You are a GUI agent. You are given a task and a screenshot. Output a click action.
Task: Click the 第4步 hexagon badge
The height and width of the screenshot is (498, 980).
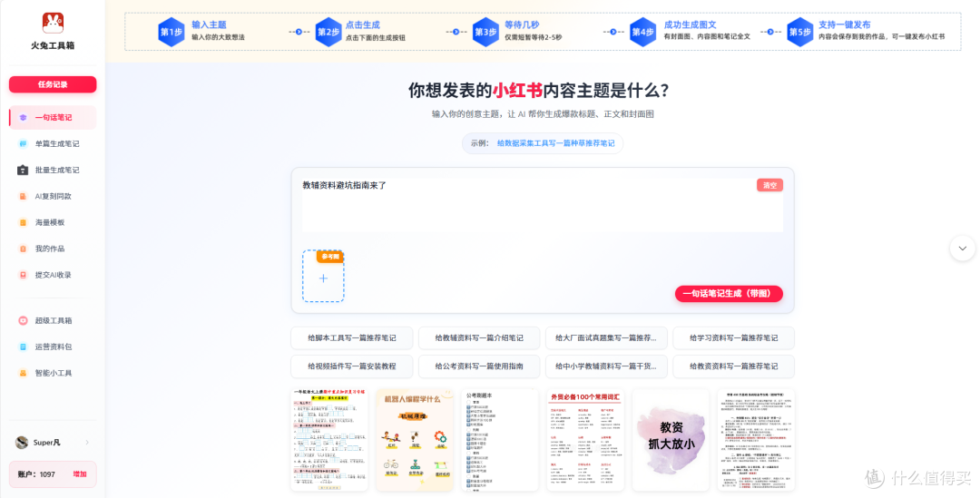643,32
